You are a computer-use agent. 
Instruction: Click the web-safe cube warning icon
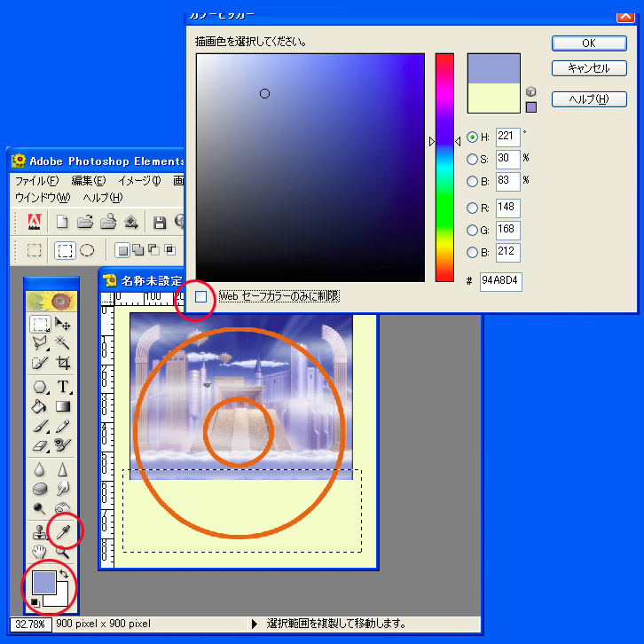pos(531,91)
